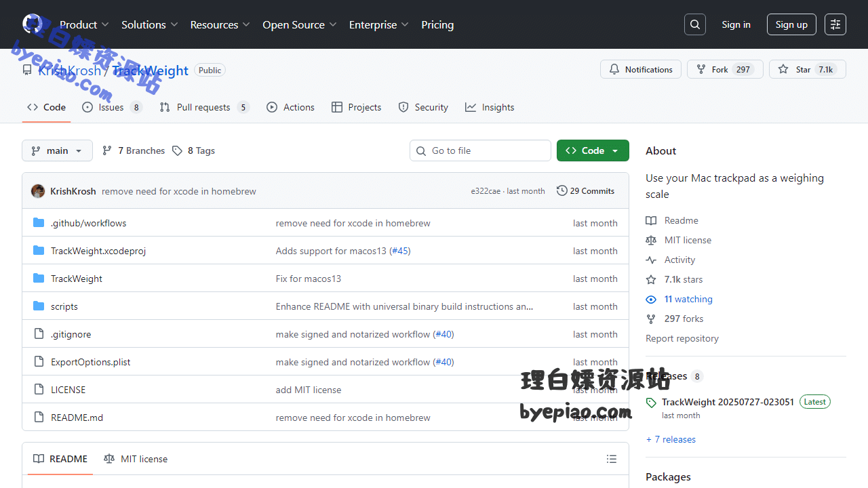
Task: Open the README outline list icon
Action: point(612,459)
